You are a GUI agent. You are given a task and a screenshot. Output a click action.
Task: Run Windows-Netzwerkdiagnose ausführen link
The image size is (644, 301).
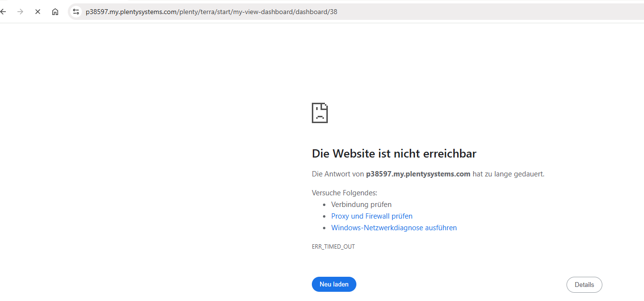pyautogui.click(x=394, y=228)
